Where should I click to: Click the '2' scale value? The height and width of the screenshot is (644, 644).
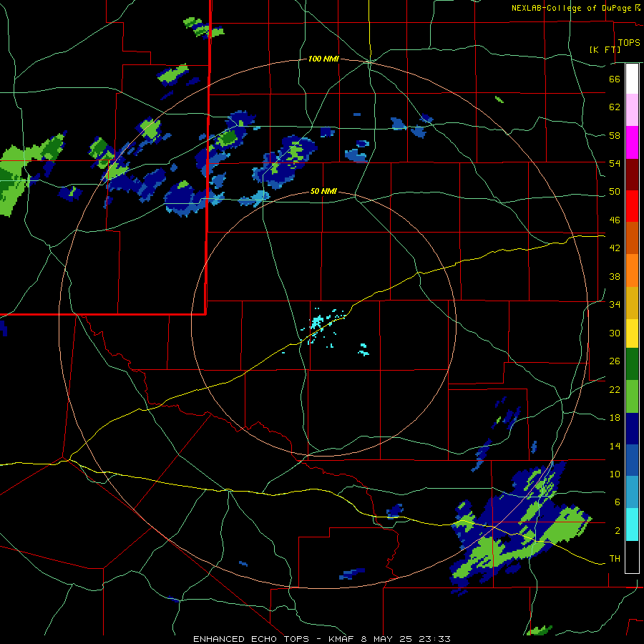point(618,531)
